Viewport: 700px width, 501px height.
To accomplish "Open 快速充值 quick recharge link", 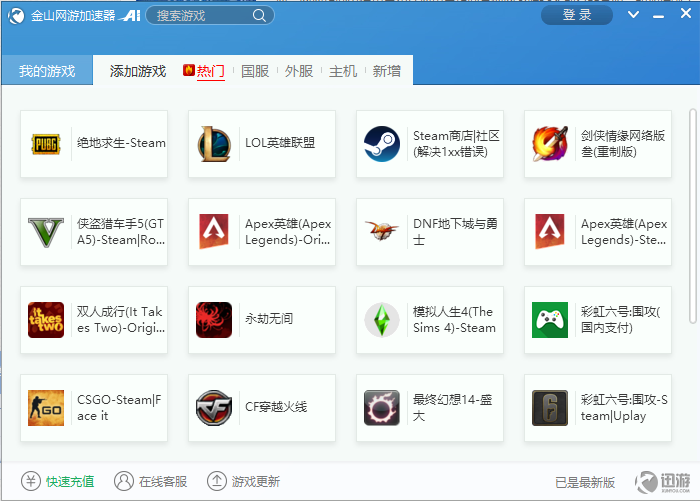I will point(70,481).
